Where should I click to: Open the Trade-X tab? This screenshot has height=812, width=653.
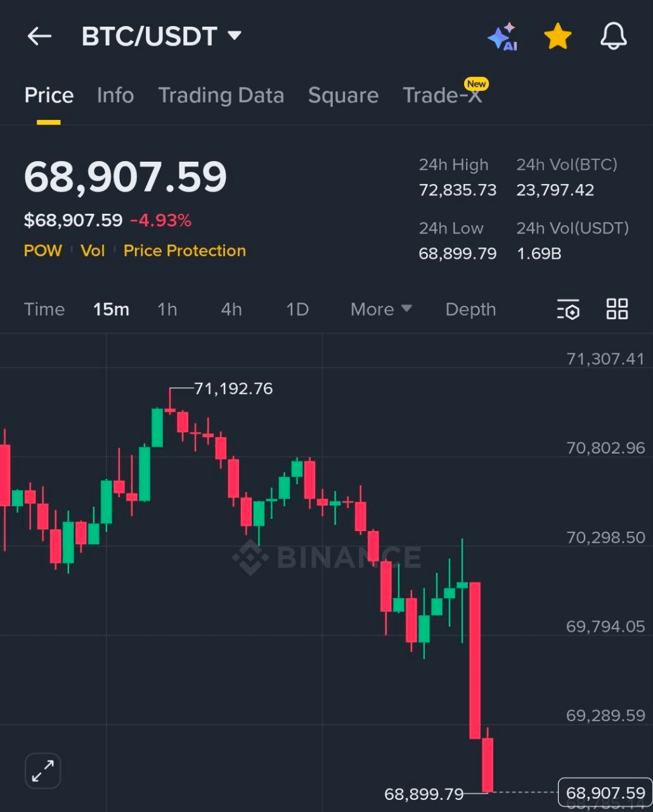(443, 96)
